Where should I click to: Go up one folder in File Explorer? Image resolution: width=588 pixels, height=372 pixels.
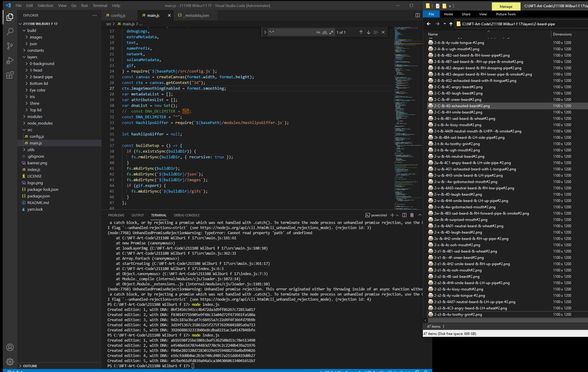click(x=451, y=24)
